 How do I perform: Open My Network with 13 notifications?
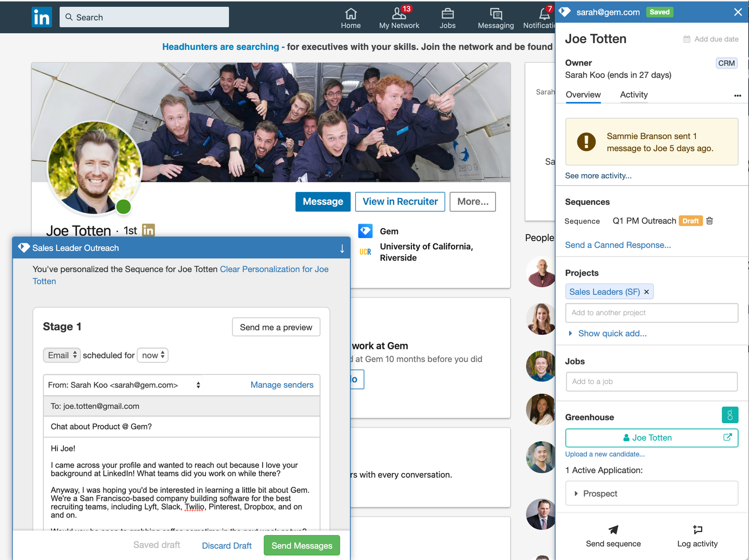[x=399, y=17]
